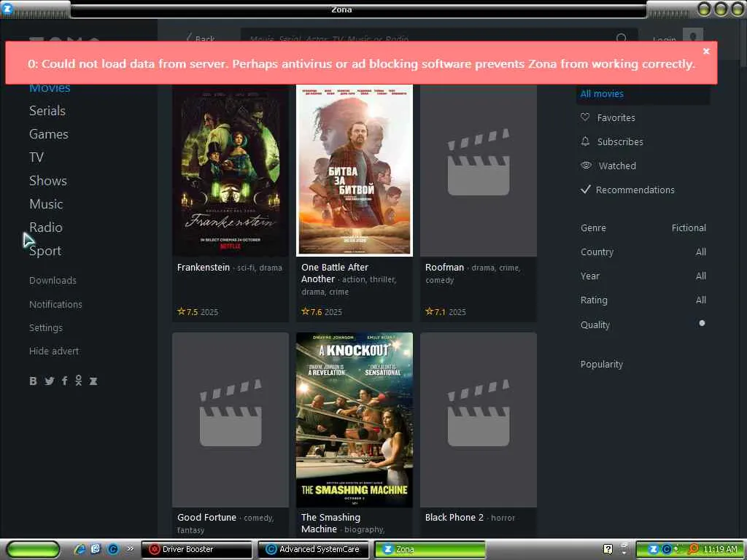Toggle the Watched eye filter

(586, 166)
